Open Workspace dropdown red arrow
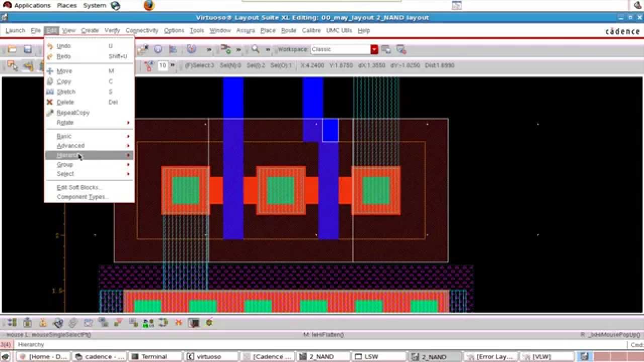Viewport: 644px width, 362px height. 374,49
